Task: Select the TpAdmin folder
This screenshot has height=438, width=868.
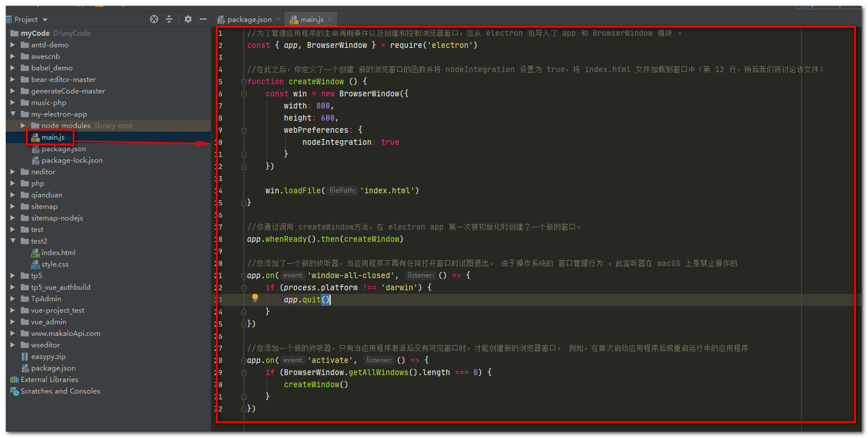Action: [x=46, y=299]
